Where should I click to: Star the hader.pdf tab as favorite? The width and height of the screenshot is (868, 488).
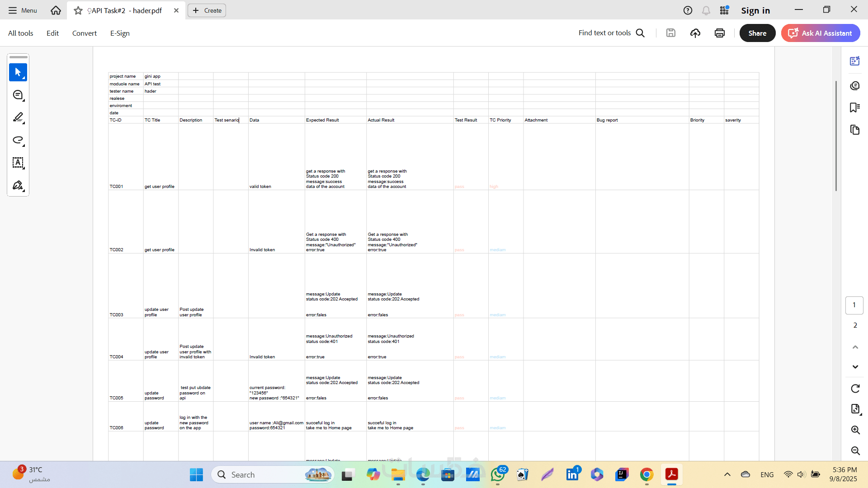78,10
